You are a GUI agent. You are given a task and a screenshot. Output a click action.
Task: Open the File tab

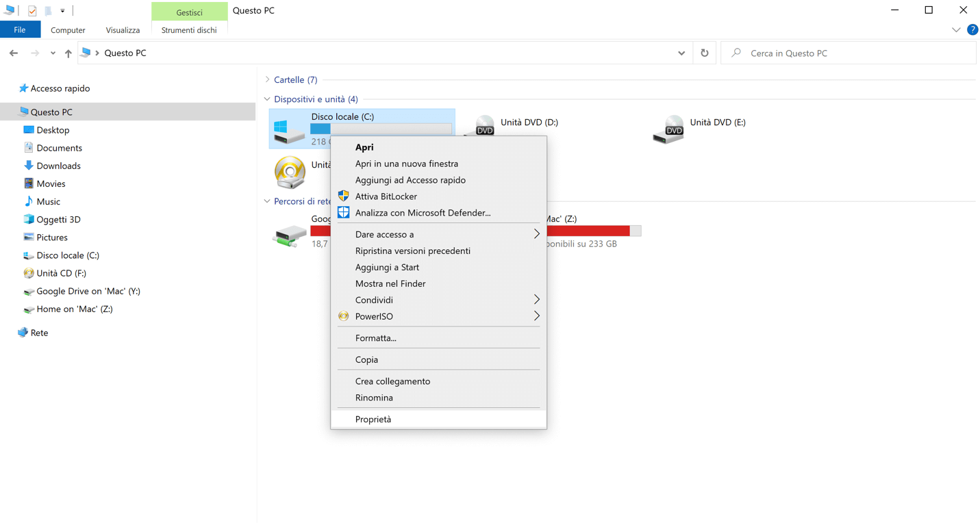click(x=20, y=30)
